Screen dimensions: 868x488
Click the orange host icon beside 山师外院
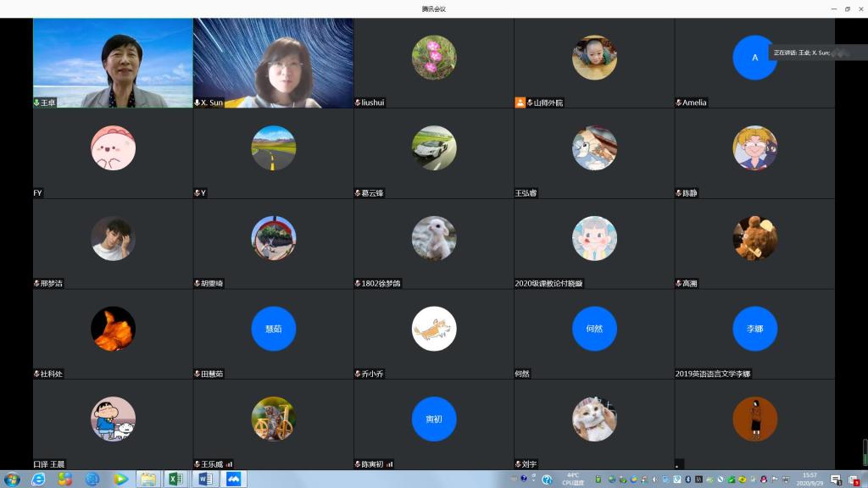point(520,103)
